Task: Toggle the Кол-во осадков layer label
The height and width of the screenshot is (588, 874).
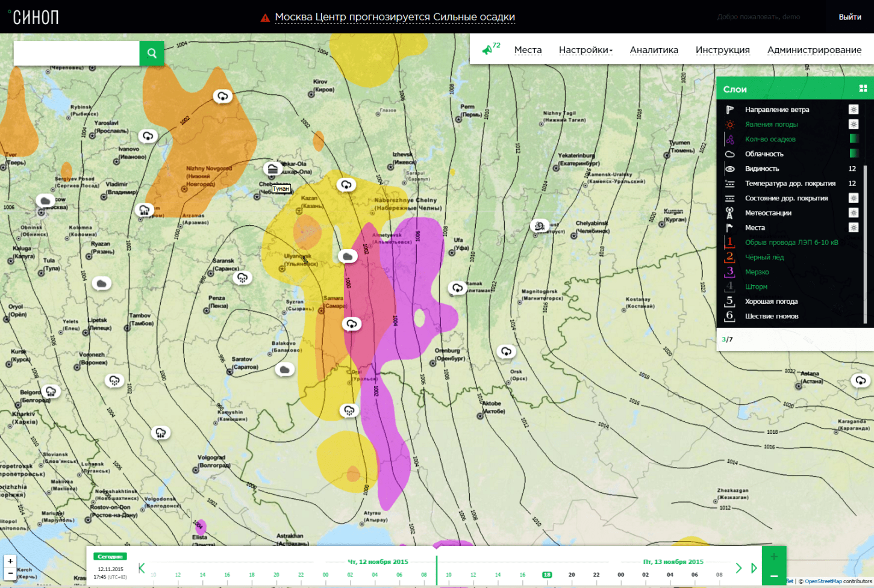Action: 770,139
